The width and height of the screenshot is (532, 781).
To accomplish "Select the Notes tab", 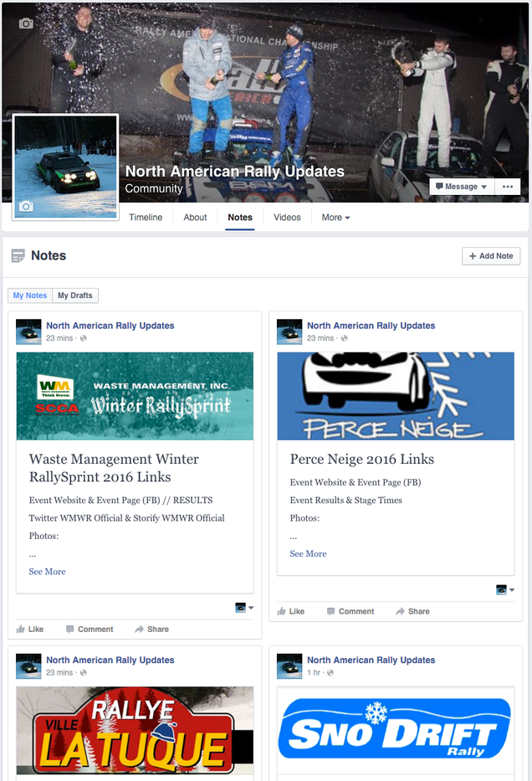I will click(x=240, y=218).
